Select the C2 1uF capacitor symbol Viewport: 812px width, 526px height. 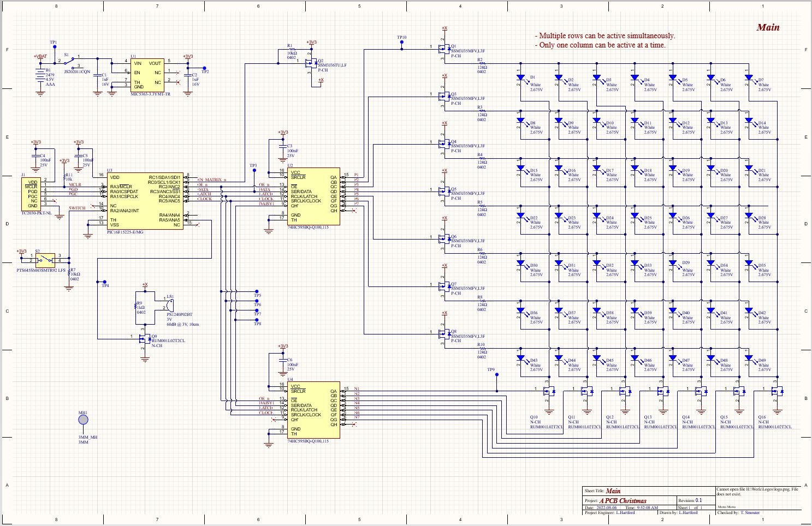click(x=188, y=76)
